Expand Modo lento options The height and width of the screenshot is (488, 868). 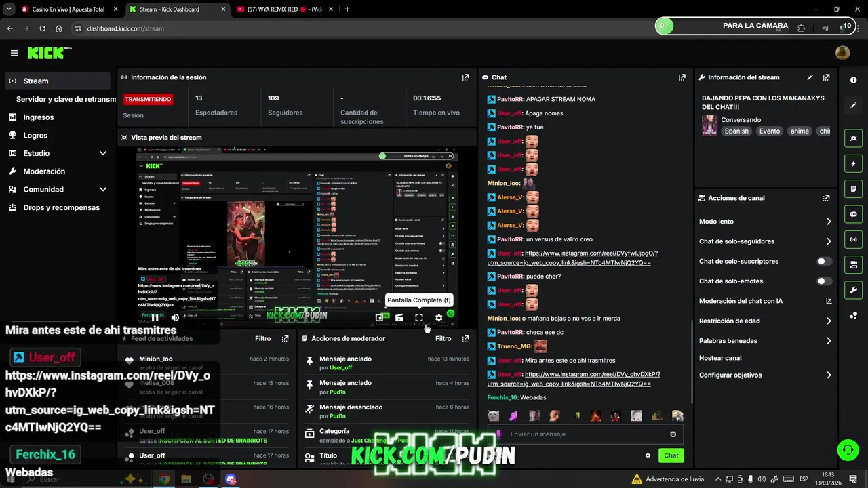click(x=829, y=222)
